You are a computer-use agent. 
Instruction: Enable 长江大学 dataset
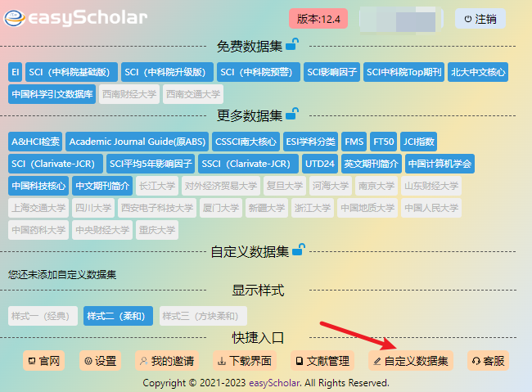157,186
